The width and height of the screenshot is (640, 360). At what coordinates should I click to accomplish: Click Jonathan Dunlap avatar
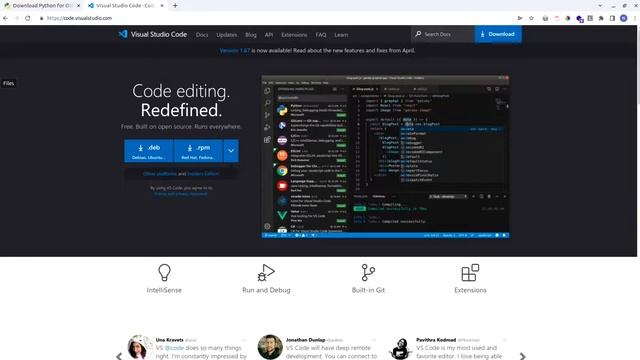point(270,347)
